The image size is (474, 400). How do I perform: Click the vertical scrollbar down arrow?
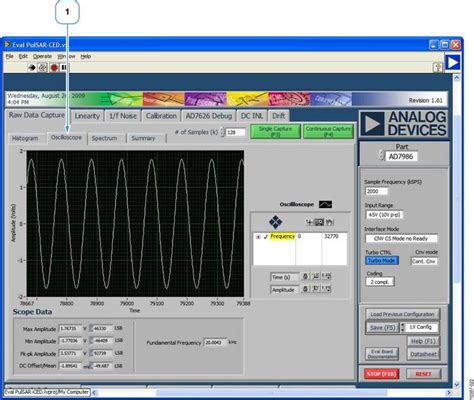pyautogui.click(x=457, y=384)
